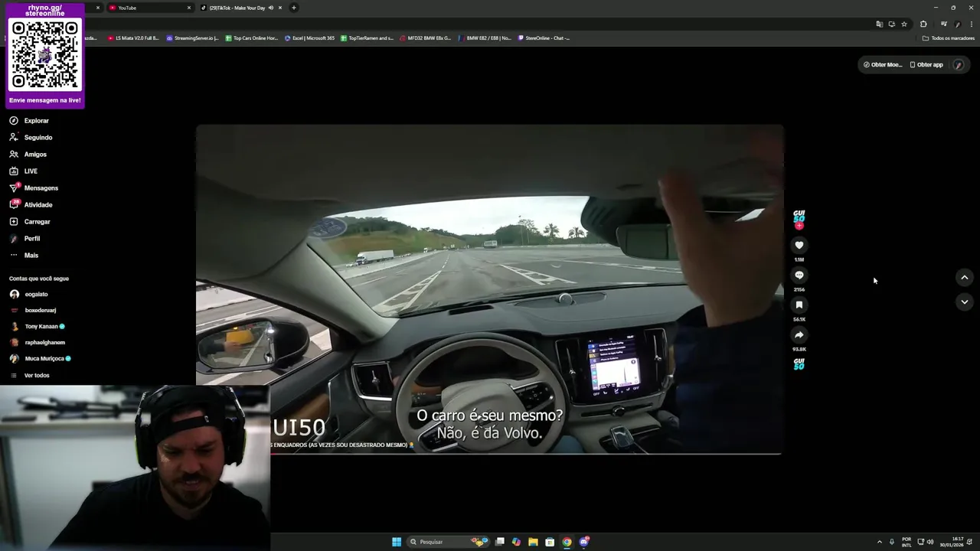Open LS Miata V2.0 Full B... bookmark
980x551 pixels.
[133, 38]
